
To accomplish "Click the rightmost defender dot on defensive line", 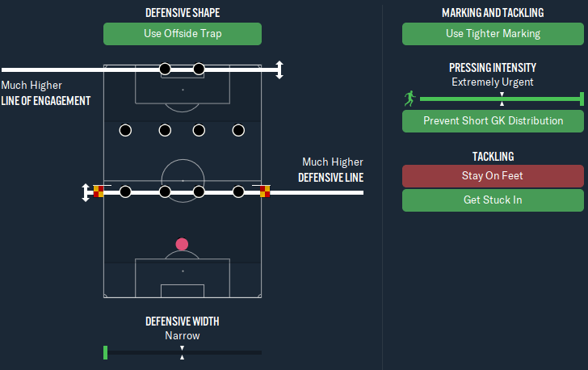I will click(238, 191).
